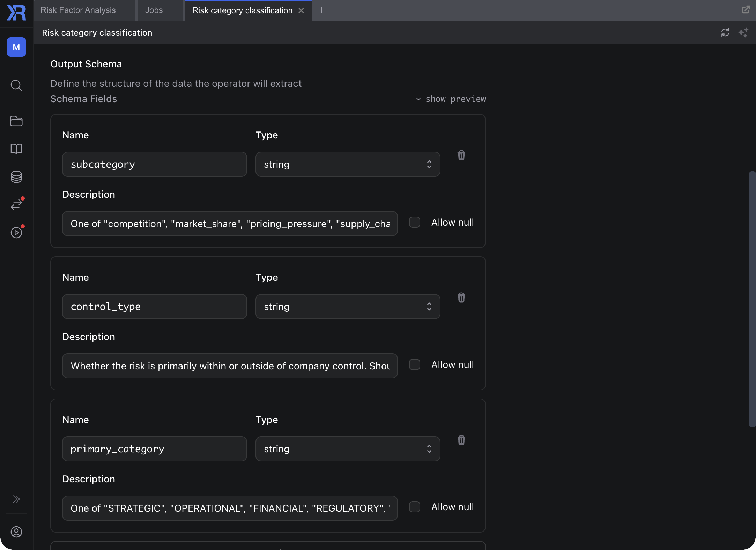Open the transfer arrows sidebar icon
Image resolution: width=756 pixels, height=550 pixels.
(16, 205)
